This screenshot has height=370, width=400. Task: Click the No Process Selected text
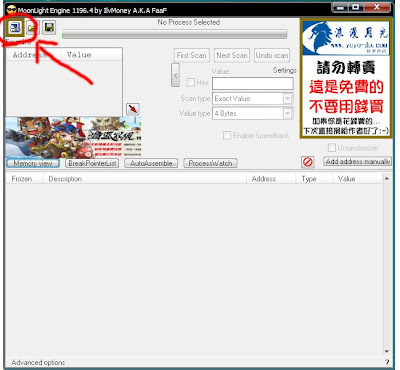(189, 22)
